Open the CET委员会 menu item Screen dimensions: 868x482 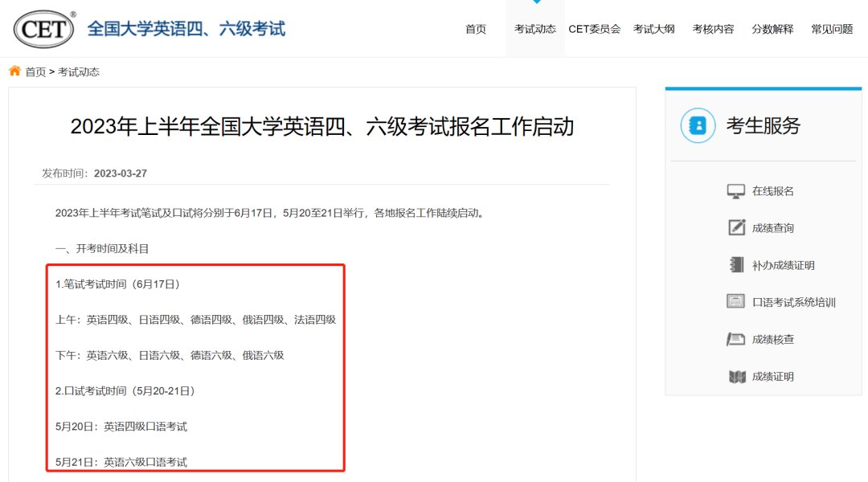coord(595,28)
